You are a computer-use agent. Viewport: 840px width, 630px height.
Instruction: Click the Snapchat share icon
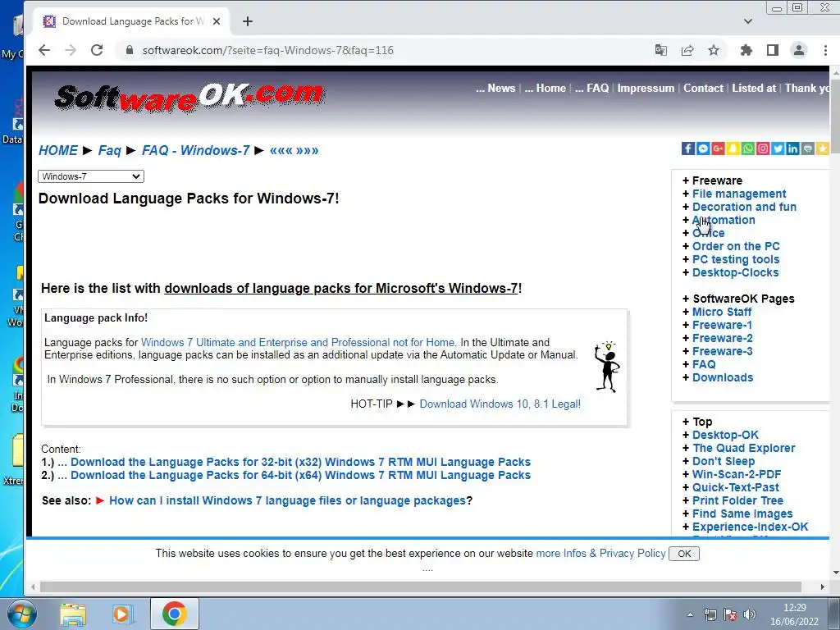pos(733,148)
